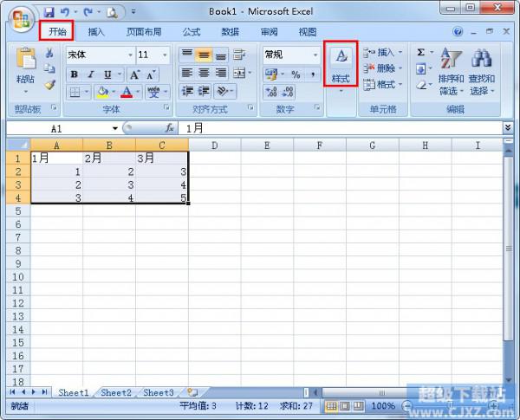Open the 公式 ribbon tab
520x420 pixels.
coord(192,32)
